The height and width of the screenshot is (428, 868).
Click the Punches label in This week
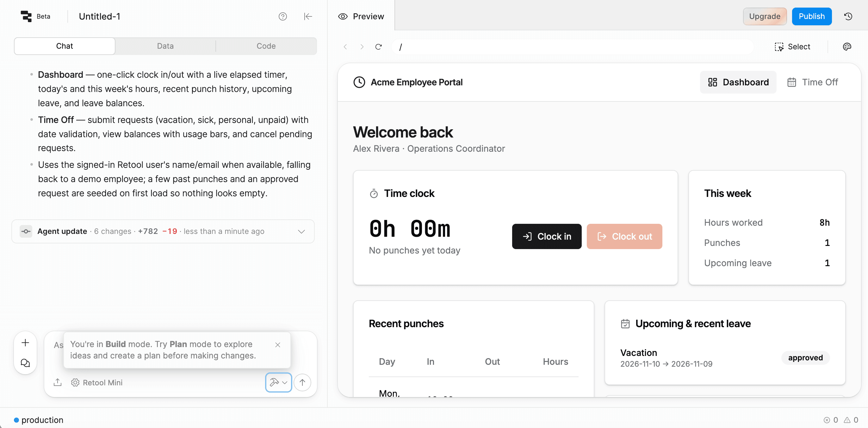(x=722, y=243)
